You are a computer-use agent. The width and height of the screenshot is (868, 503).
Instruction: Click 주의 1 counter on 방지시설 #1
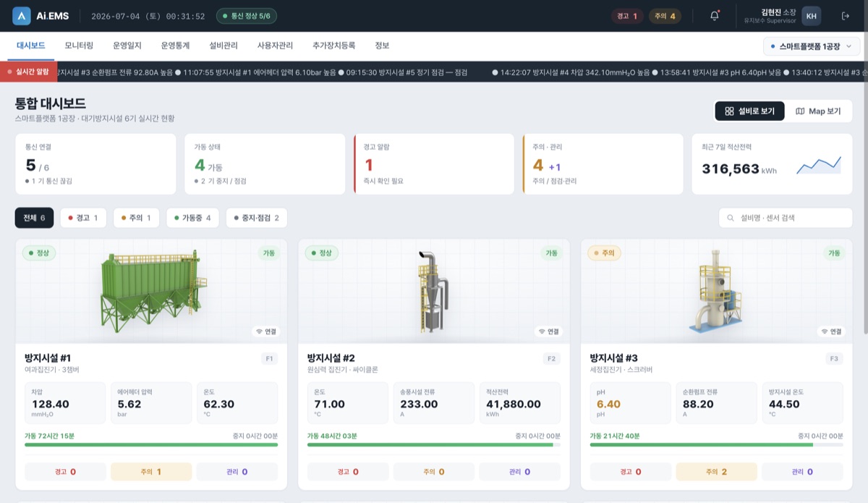[151, 472]
